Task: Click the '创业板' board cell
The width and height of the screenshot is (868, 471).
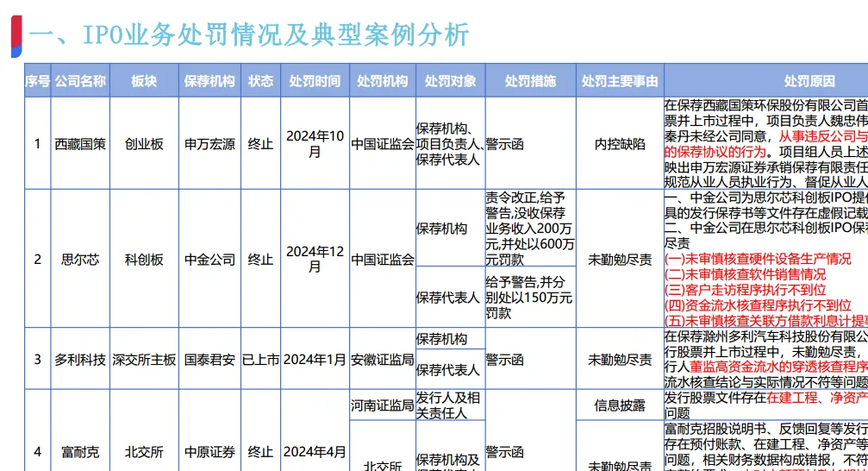Action: [144, 143]
